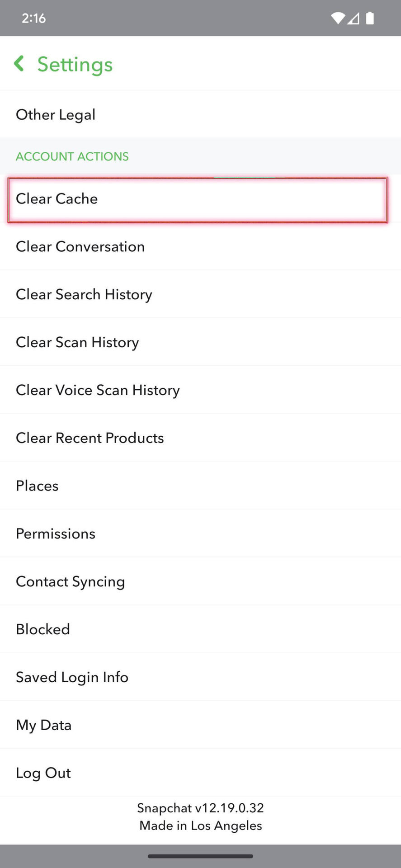
Task: Open Permissions settings
Action: [56, 534]
